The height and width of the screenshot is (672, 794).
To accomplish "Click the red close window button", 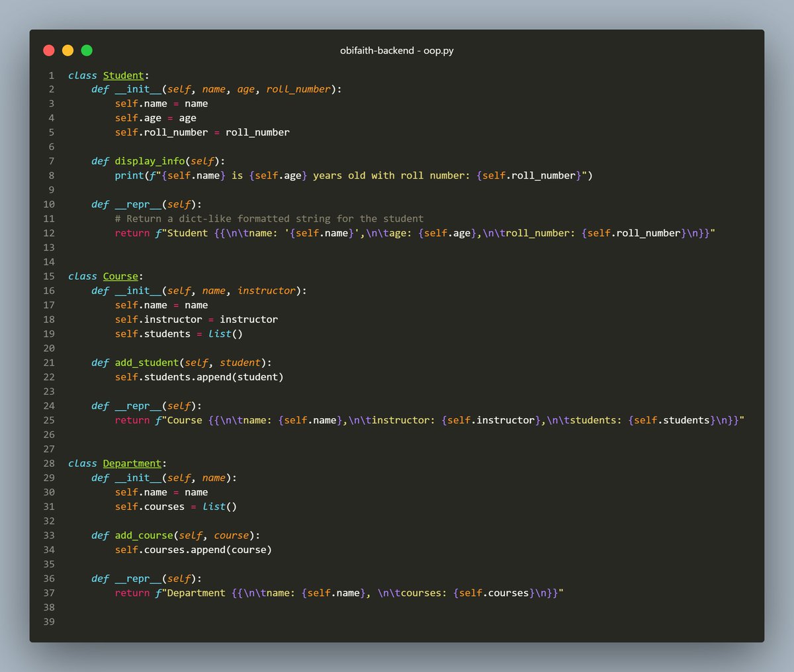I will pyautogui.click(x=49, y=50).
